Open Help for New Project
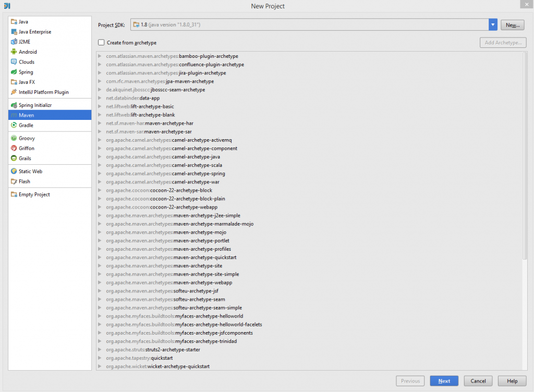Image resolution: width=534 pixels, height=392 pixels. 512,381
